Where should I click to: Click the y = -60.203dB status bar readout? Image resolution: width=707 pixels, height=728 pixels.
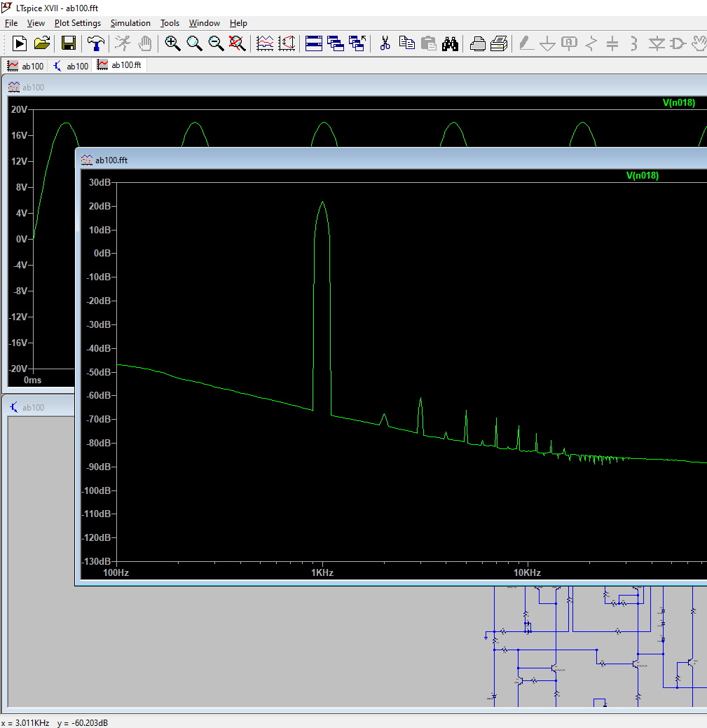coord(83,723)
